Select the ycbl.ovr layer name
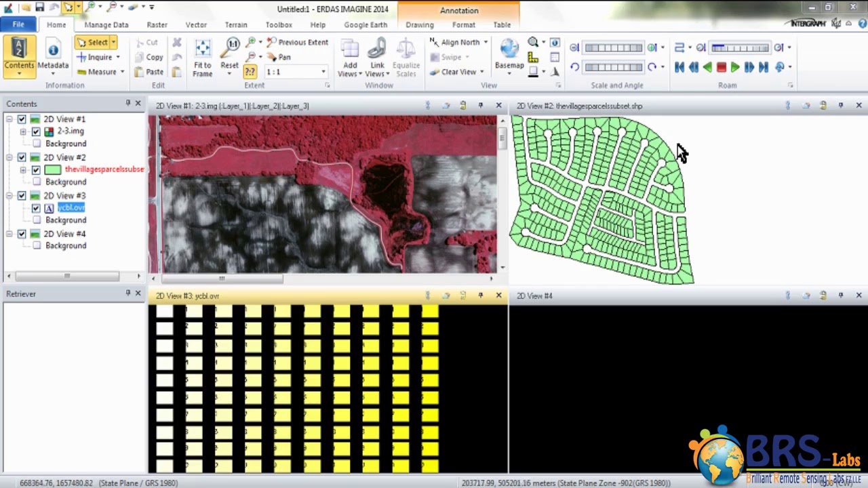The image size is (868, 488). coord(71,208)
